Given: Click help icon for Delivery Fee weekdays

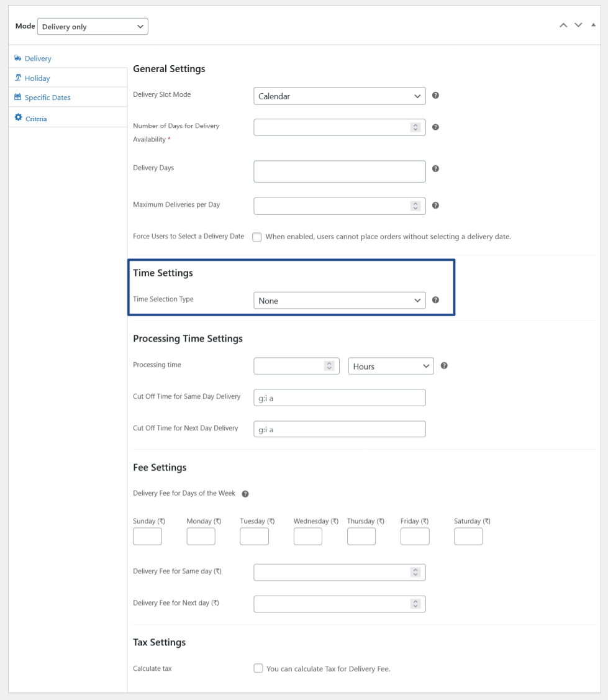Looking at the screenshot, I should coord(245,494).
